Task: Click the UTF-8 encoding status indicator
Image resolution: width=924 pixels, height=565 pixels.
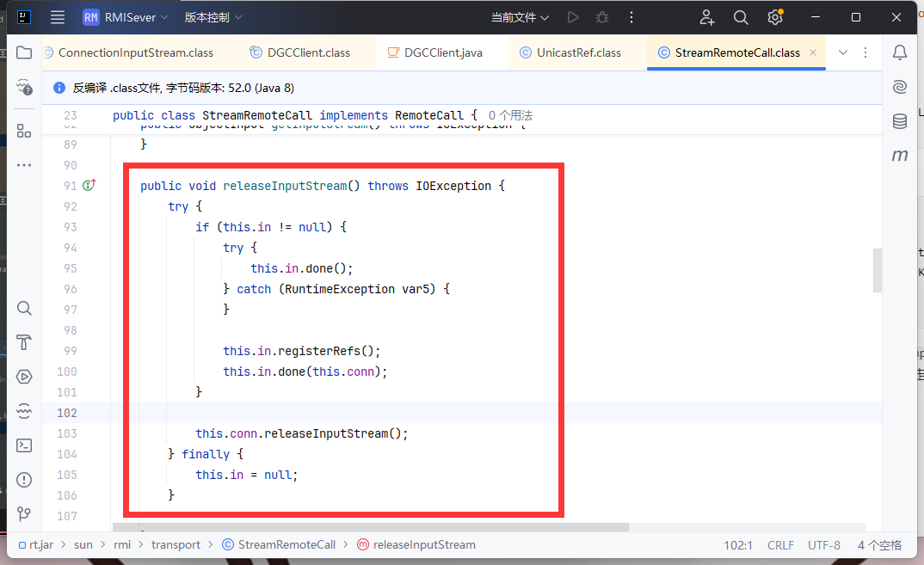Action: tap(824, 544)
